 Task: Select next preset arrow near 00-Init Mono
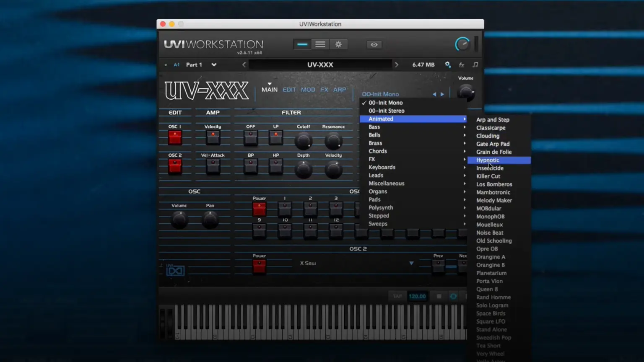[442, 94]
